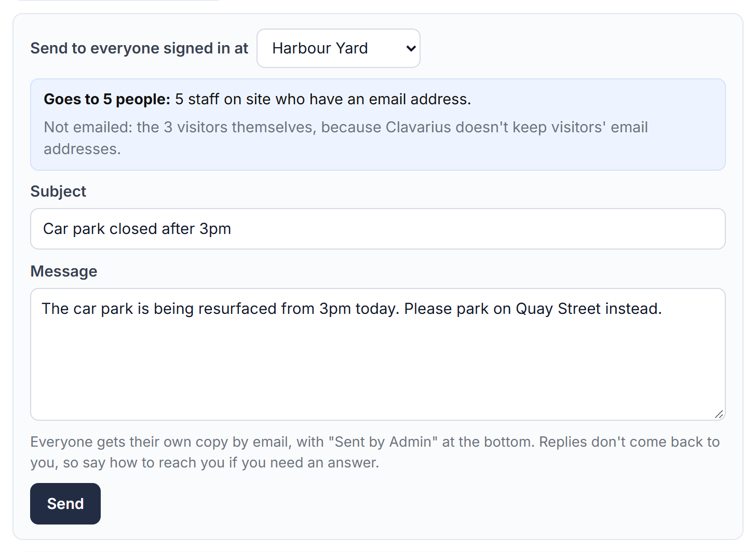The image size is (756, 552).
Task: Click the blue recipient info box
Action: click(378, 125)
